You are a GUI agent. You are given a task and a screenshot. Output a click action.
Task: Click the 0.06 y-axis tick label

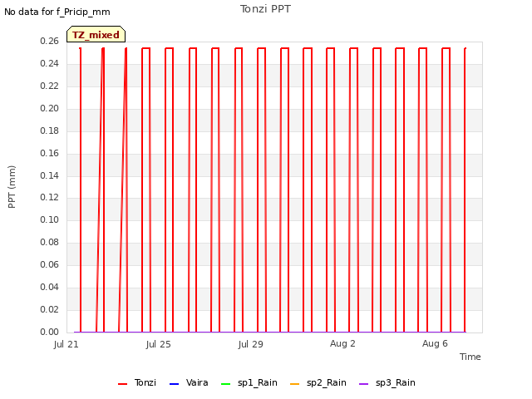coord(50,264)
